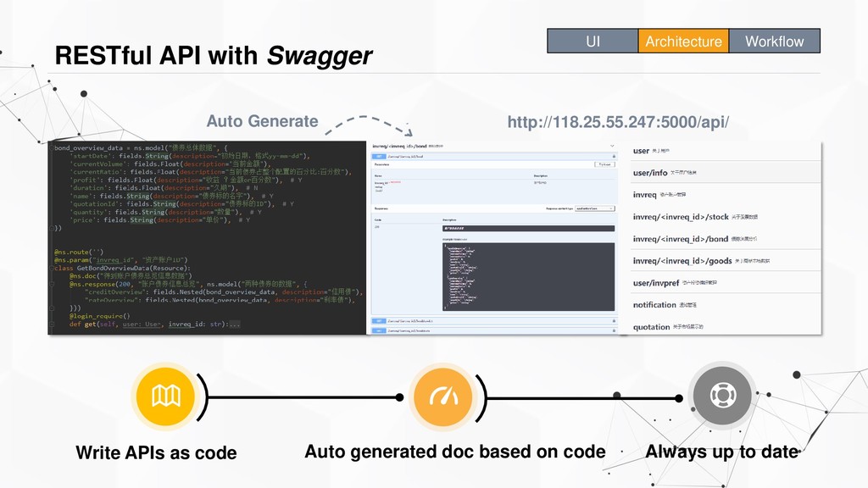
Task: Collapse the invreq/<invreq_id>/bond section chevron in Swagger
Action: coord(612,146)
